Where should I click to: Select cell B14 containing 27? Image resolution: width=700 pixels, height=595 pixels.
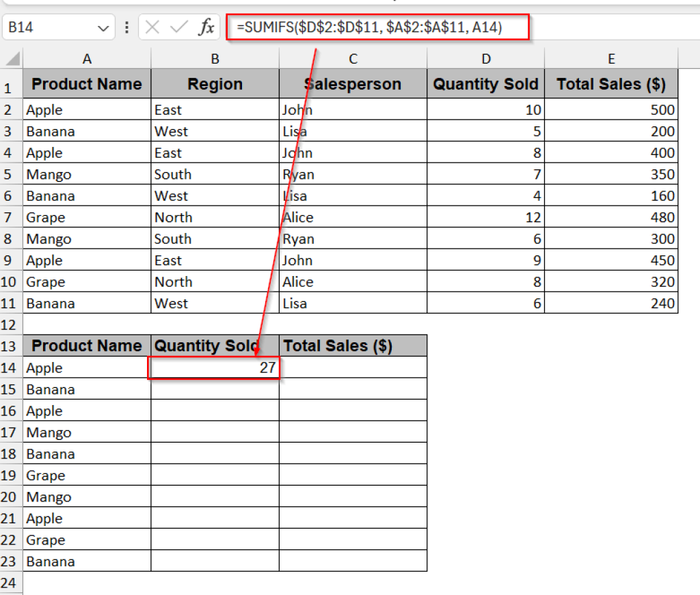coord(214,368)
